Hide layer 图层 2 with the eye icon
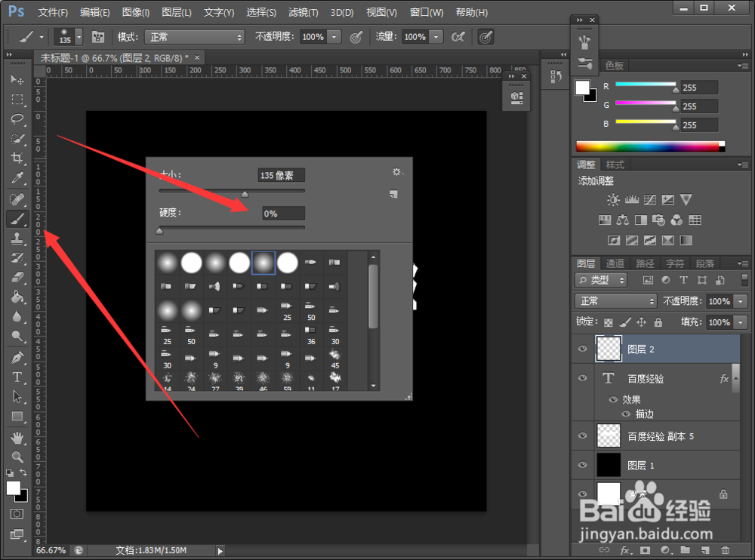Image resolution: width=755 pixels, height=560 pixels. click(582, 349)
